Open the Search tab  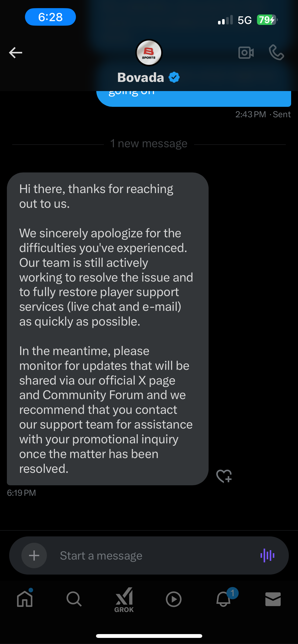74,599
